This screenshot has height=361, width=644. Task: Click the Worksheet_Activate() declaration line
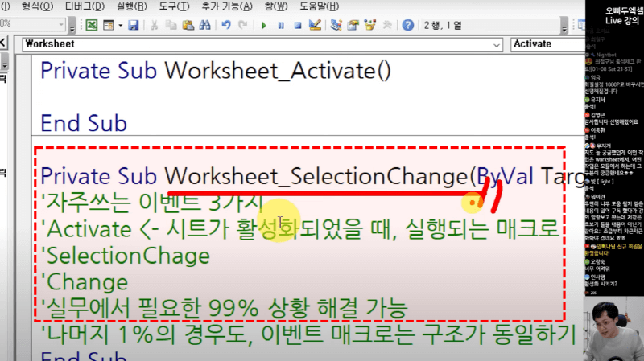(215, 71)
